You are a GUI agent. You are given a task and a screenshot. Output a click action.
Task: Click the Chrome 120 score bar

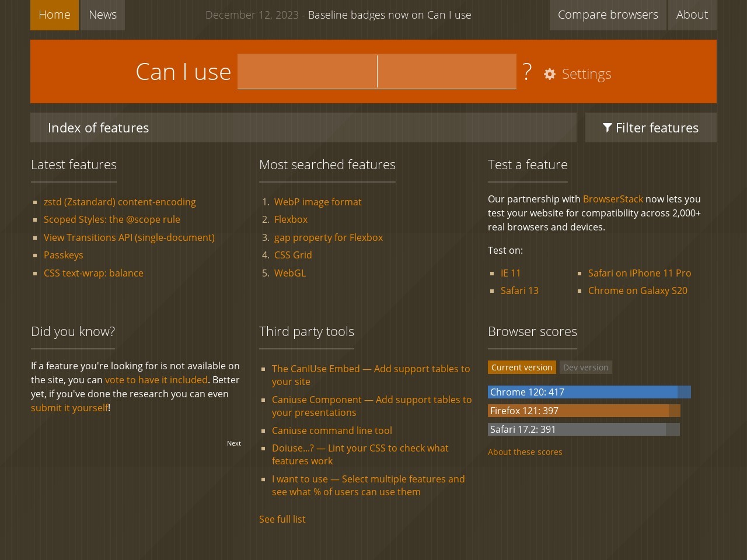(589, 392)
